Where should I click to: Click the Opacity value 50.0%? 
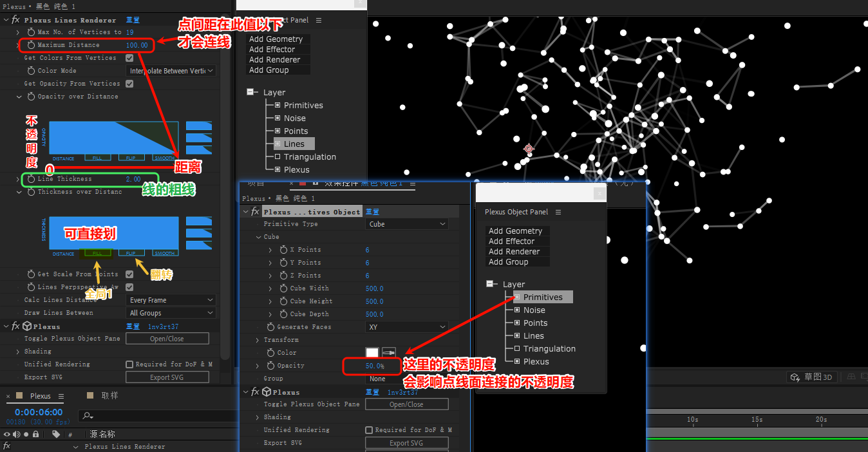375,366
